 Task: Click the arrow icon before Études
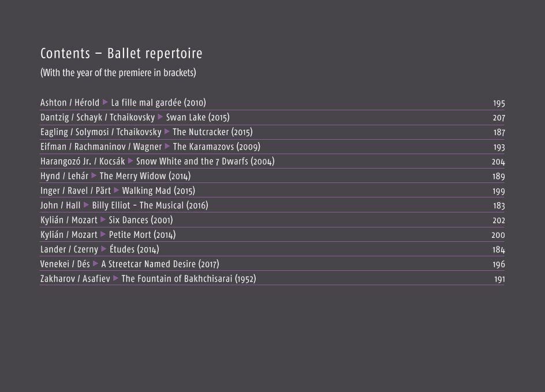pos(103,248)
